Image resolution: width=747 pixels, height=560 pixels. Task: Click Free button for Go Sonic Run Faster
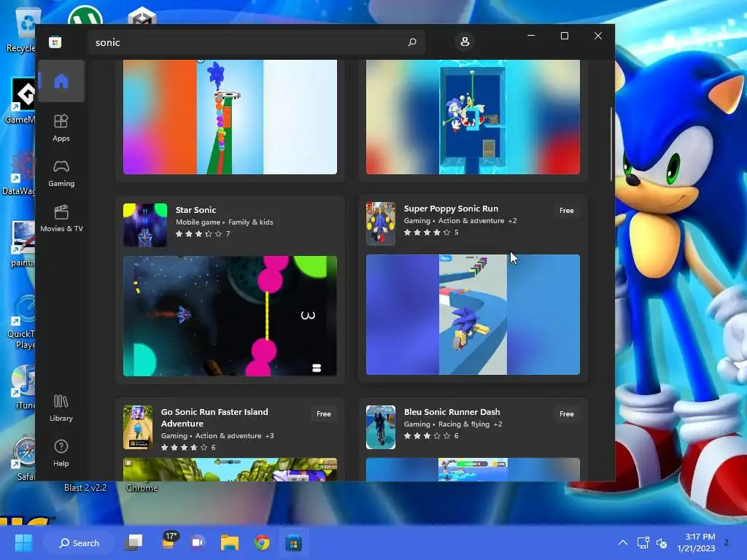point(323,414)
